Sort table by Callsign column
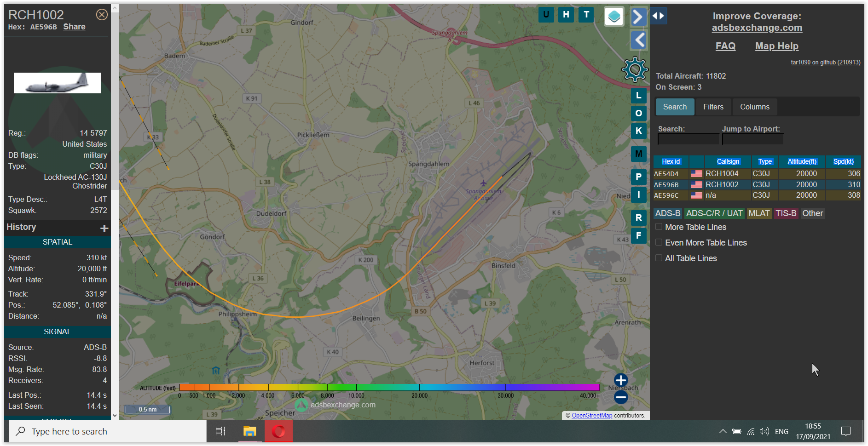868x446 pixels. 728,161
